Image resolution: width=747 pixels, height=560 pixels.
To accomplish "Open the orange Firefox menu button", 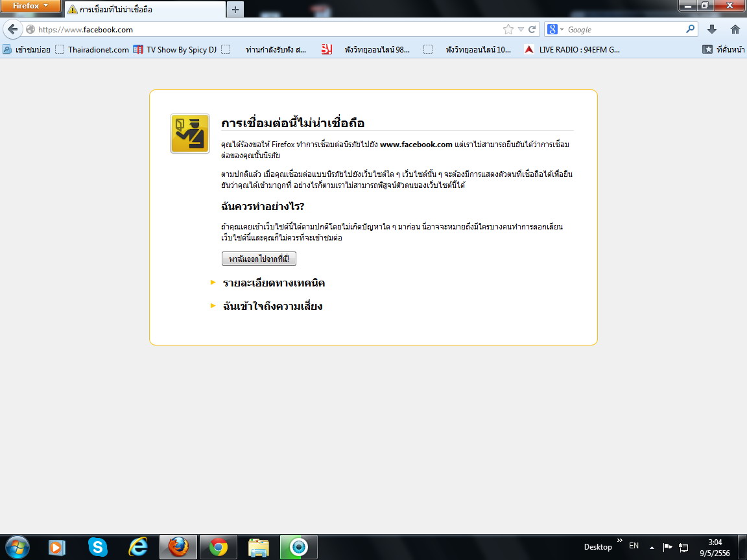I will [x=30, y=6].
